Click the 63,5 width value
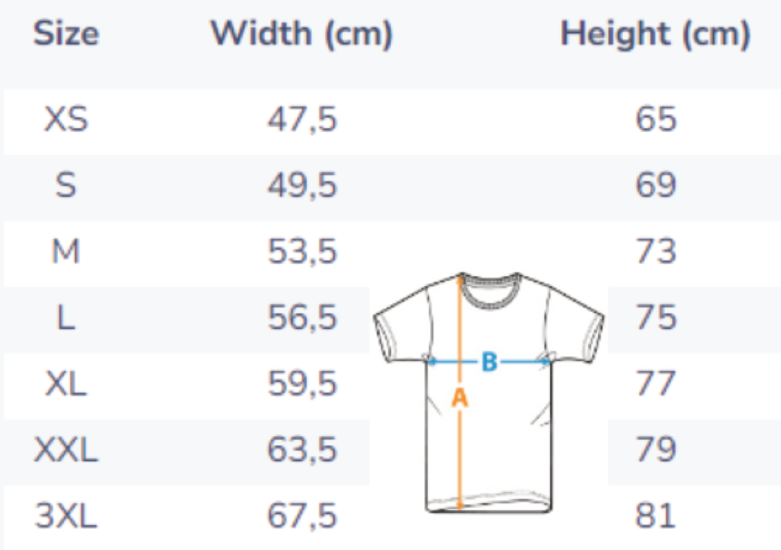The height and width of the screenshot is (550, 781). [x=302, y=450]
